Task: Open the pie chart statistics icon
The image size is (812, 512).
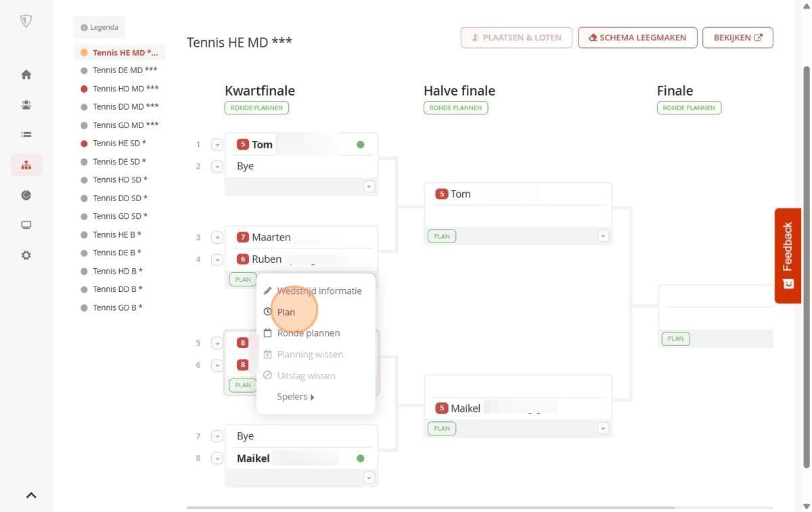Action: pos(26,195)
